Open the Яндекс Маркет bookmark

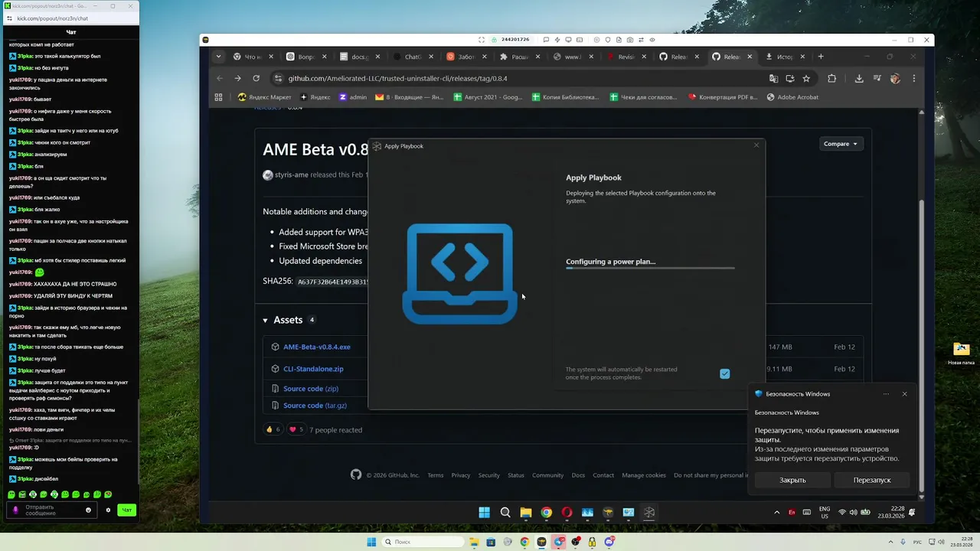pos(264,97)
